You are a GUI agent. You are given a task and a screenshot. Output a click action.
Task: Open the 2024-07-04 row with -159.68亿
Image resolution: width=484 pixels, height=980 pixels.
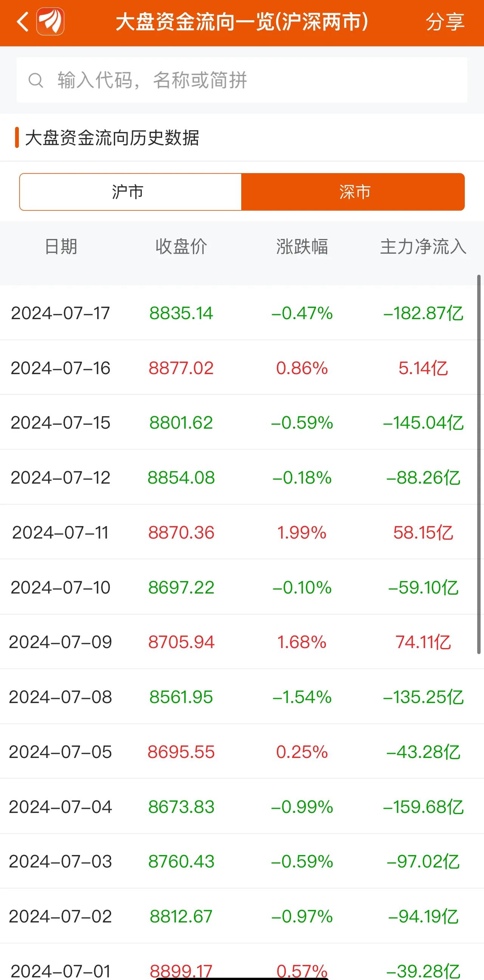click(x=242, y=807)
